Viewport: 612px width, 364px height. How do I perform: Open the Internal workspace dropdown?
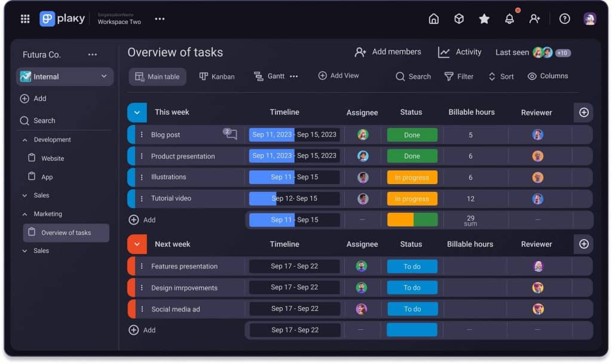pyautogui.click(x=65, y=77)
